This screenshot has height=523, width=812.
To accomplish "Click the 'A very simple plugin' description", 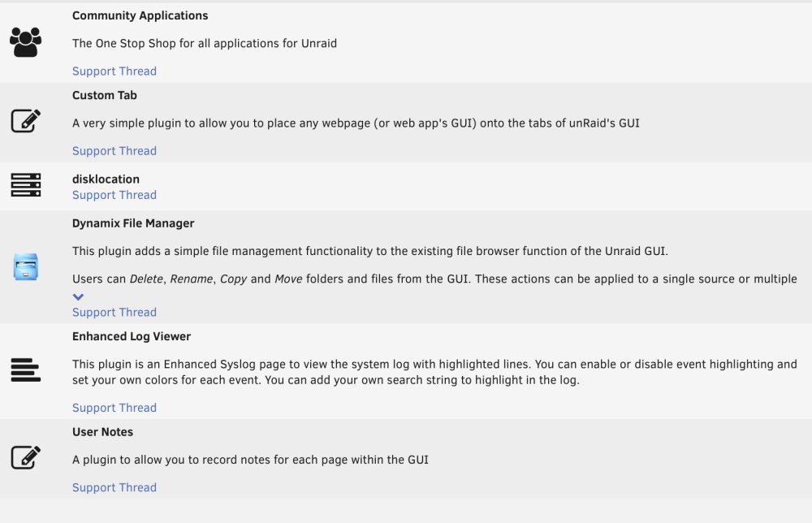I will [356, 123].
